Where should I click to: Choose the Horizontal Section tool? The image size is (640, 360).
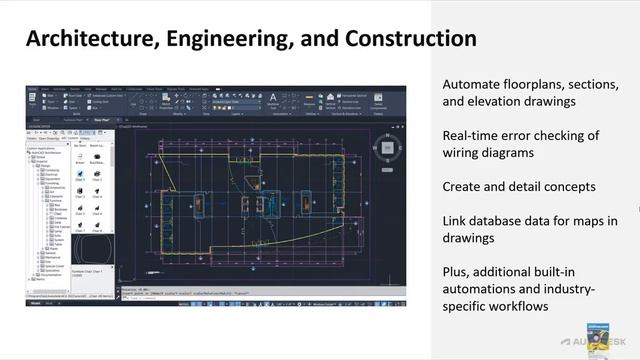[352, 96]
